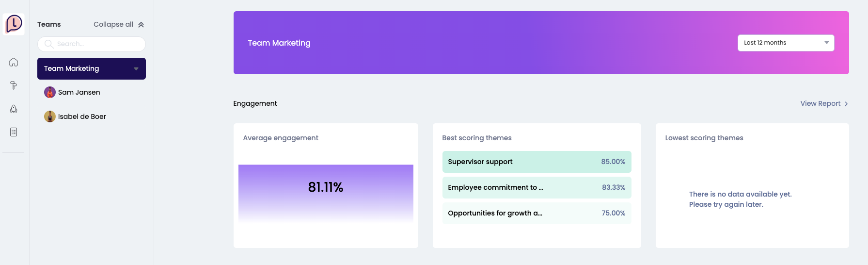Click the View Report chevron arrow

[846, 104]
